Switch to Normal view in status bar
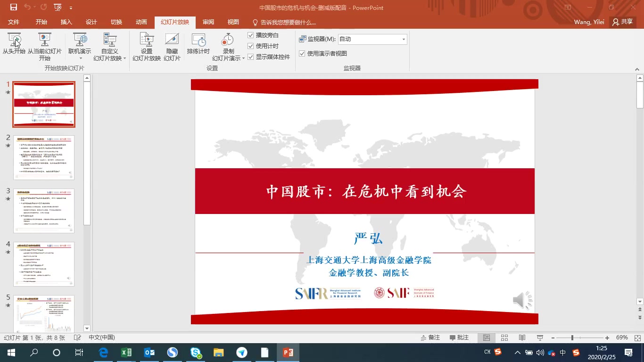 point(487,337)
